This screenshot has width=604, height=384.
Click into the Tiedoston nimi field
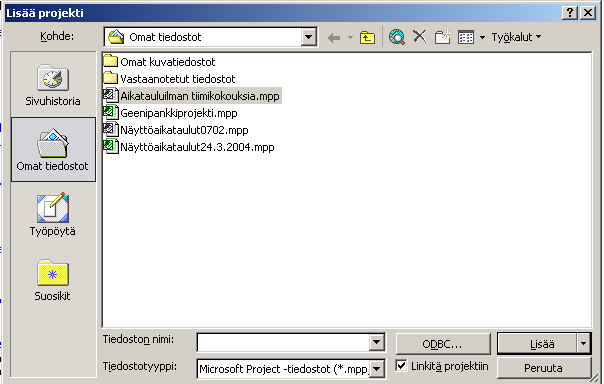pos(283,342)
